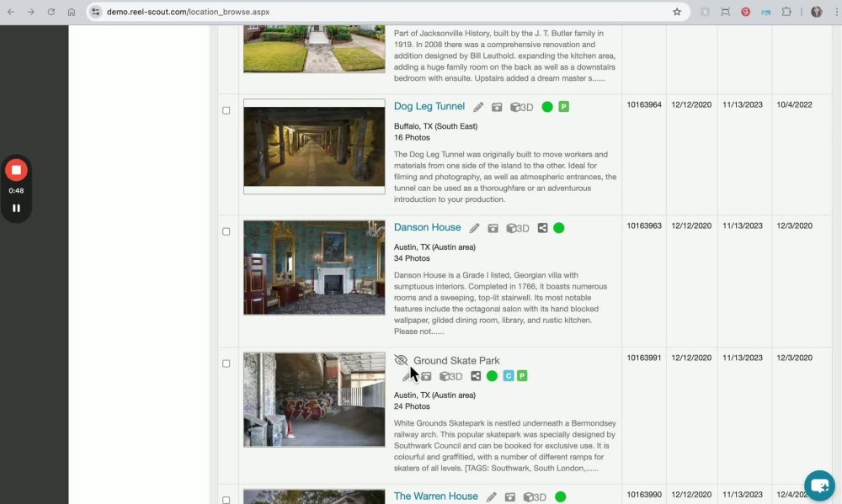Click green status dot on Dog Leg Tunnel
The image size is (842, 504).
point(547,107)
